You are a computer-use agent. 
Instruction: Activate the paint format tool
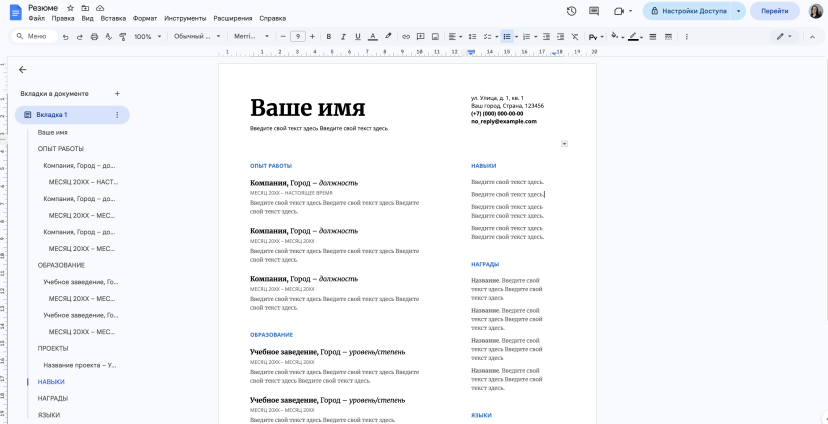click(x=123, y=36)
